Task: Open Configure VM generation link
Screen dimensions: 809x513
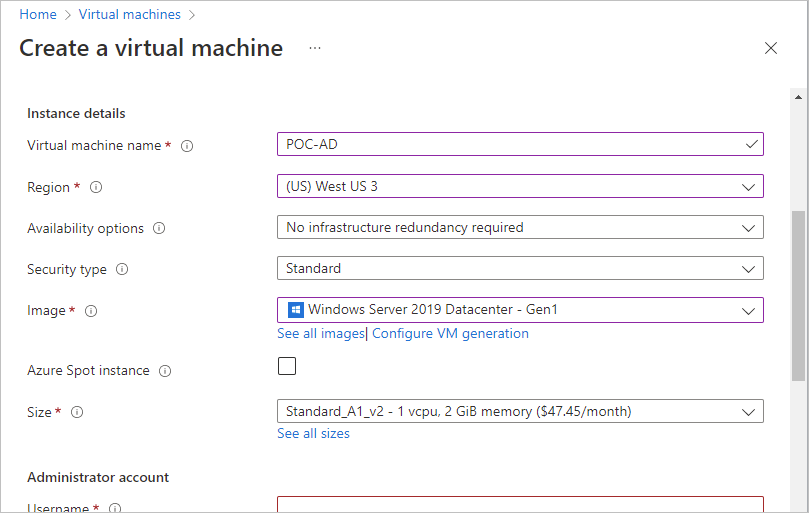Action: coord(450,333)
